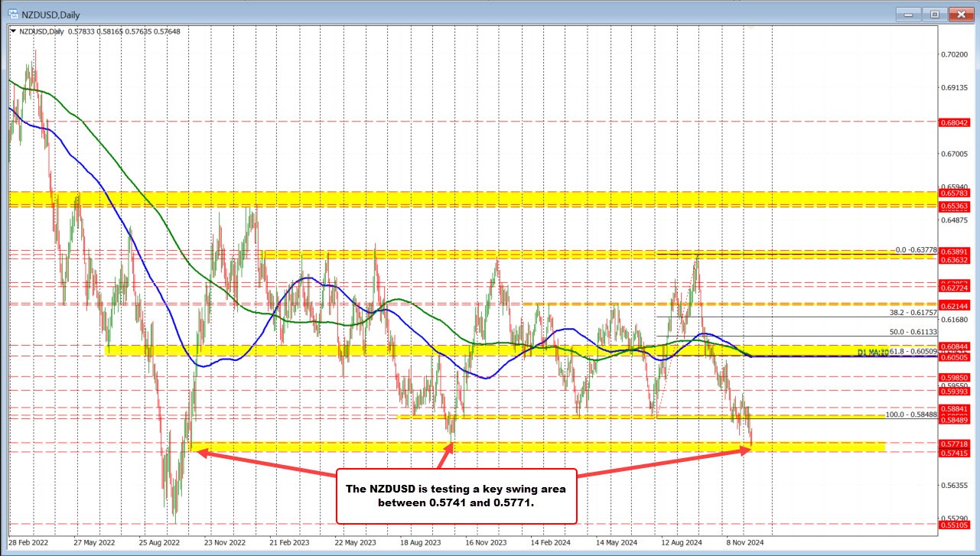Viewport: 980px width, 556px height.
Task: Expand the triangle beside NZDUSD,Daily label
Action: tap(11, 31)
